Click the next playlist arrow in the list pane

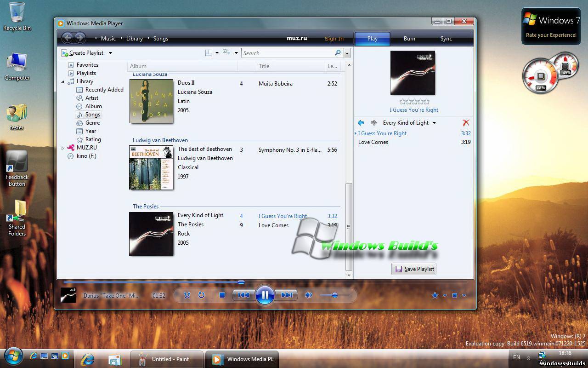(373, 123)
